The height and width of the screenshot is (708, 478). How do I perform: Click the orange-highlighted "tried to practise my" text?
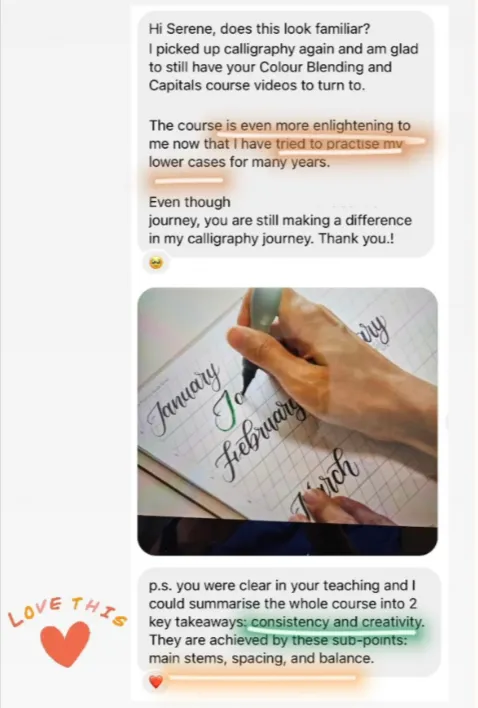tap(339, 144)
